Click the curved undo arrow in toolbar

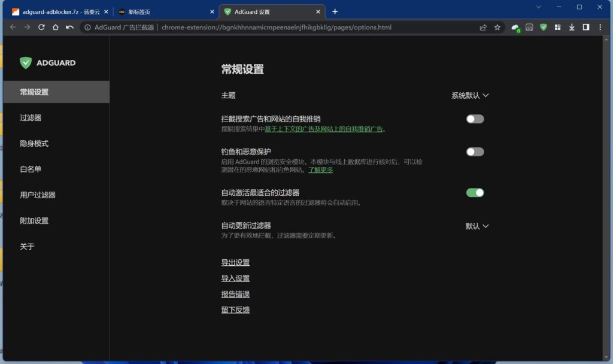pyautogui.click(x=69, y=28)
